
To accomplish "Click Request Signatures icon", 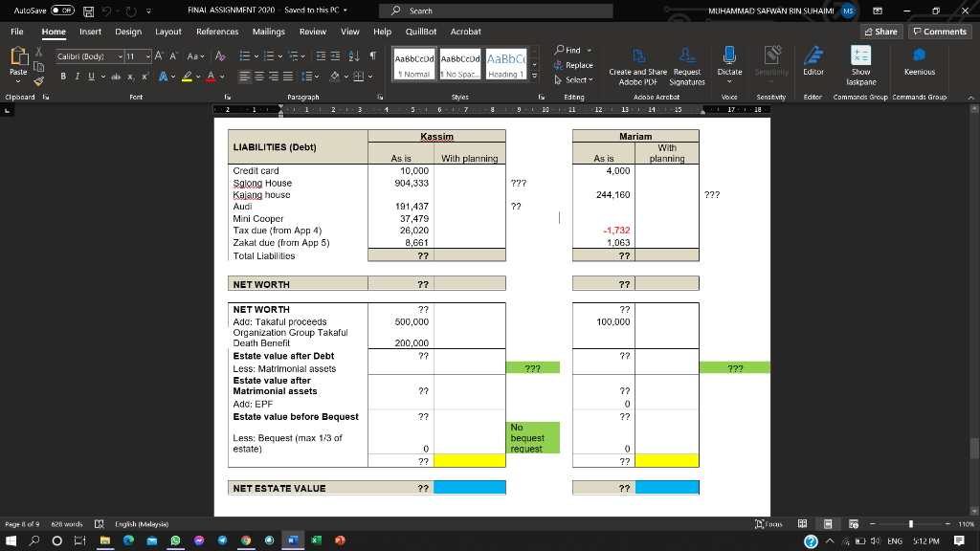I will (x=687, y=66).
